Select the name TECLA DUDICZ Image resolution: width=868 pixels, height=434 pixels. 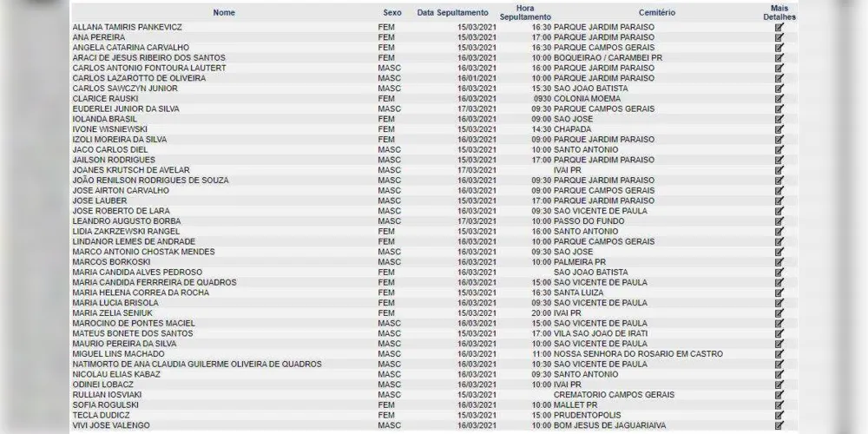[x=102, y=416]
